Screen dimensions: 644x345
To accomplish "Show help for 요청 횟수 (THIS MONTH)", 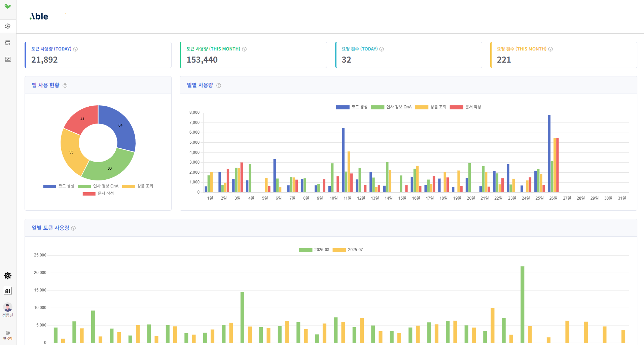I will point(550,49).
